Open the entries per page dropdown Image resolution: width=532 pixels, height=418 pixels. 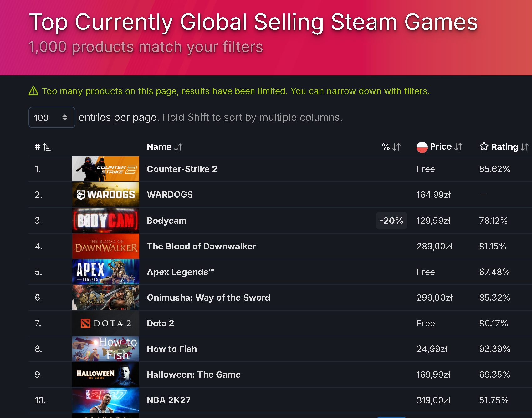[x=52, y=117]
